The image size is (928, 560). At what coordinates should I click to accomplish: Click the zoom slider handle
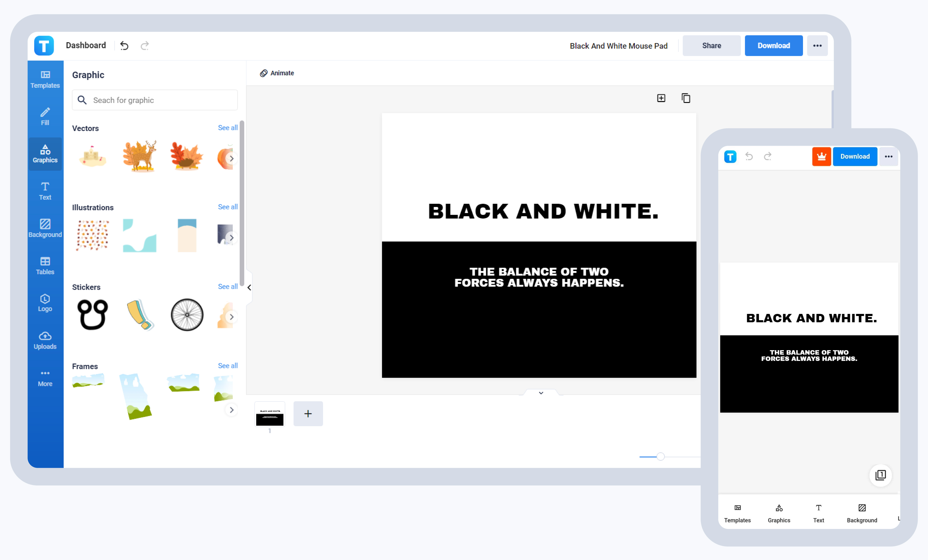click(x=660, y=456)
